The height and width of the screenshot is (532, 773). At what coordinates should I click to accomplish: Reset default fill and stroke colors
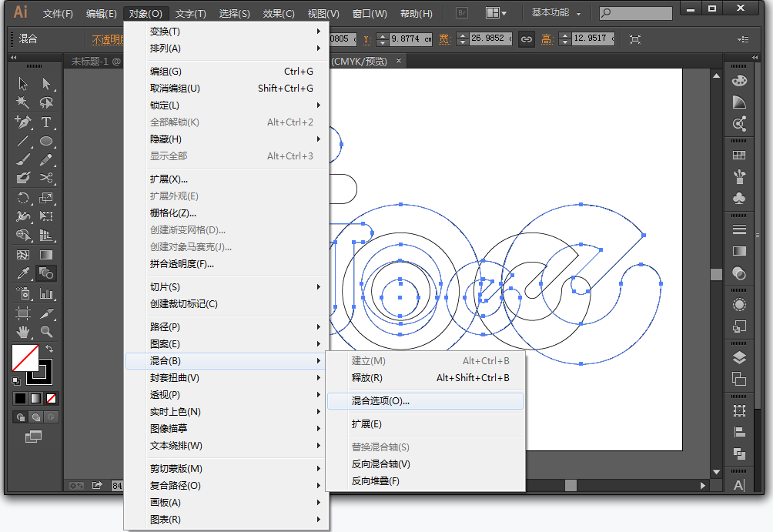(15, 380)
